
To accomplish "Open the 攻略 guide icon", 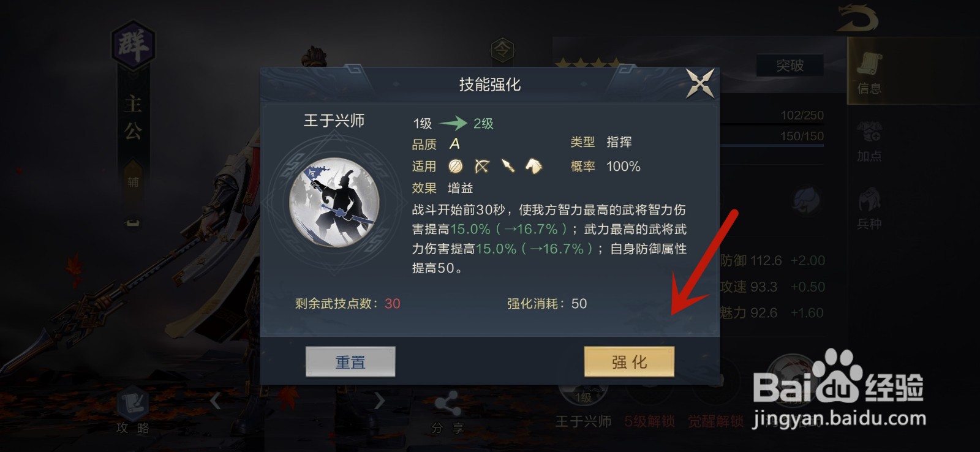I will click(133, 410).
